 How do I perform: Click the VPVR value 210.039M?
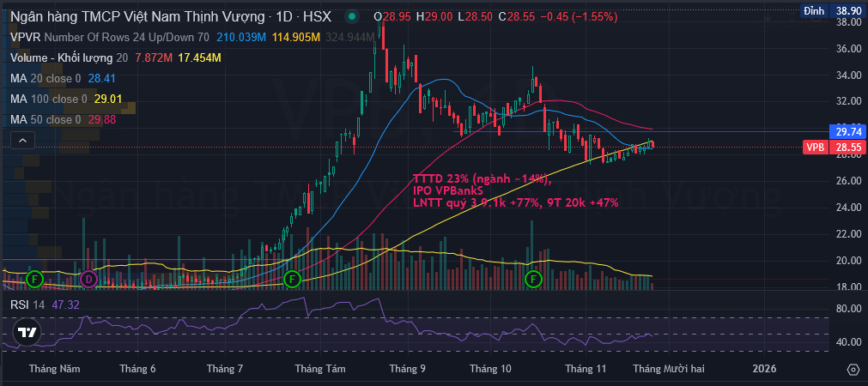click(x=242, y=38)
